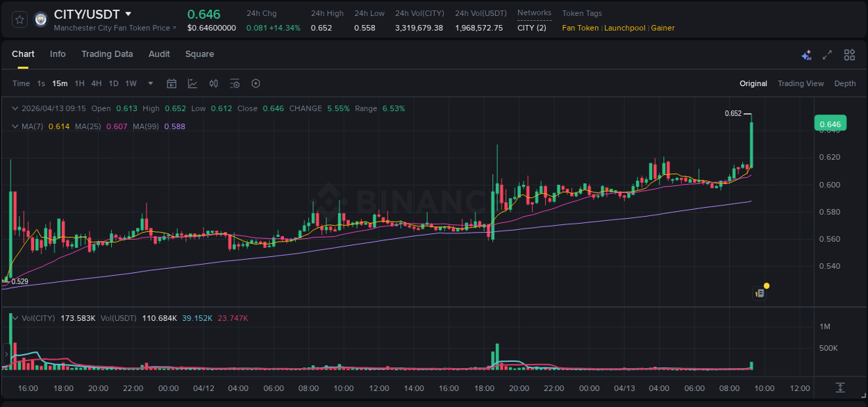Open the indicators list settings icon
The image size is (868, 407).
pyautogui.click(x=235, y=83)
